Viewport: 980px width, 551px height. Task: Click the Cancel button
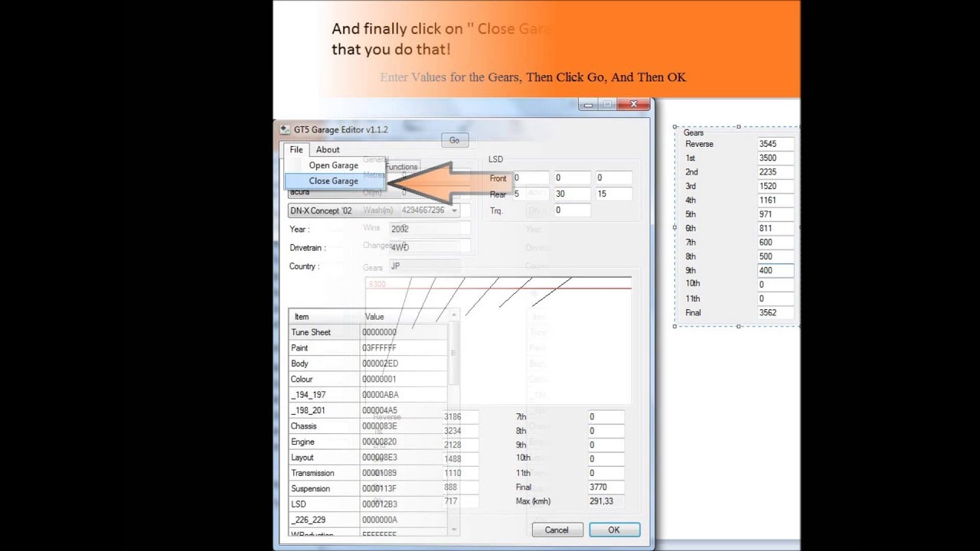pyautogui.click(x=557, y=530)
